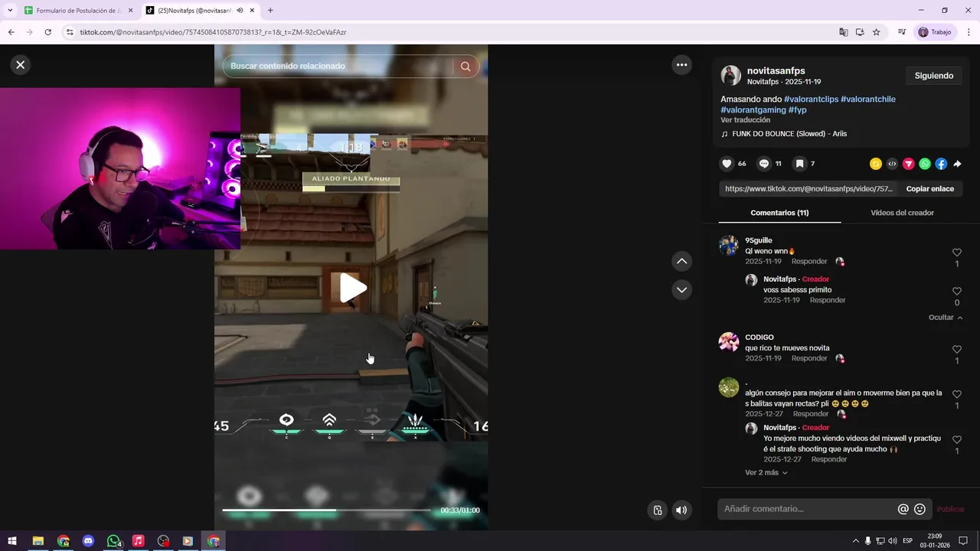This screenshot has height=551, width=980.
Task: Toggle auto-scroll button beside volume control
Action: (657, 510)
